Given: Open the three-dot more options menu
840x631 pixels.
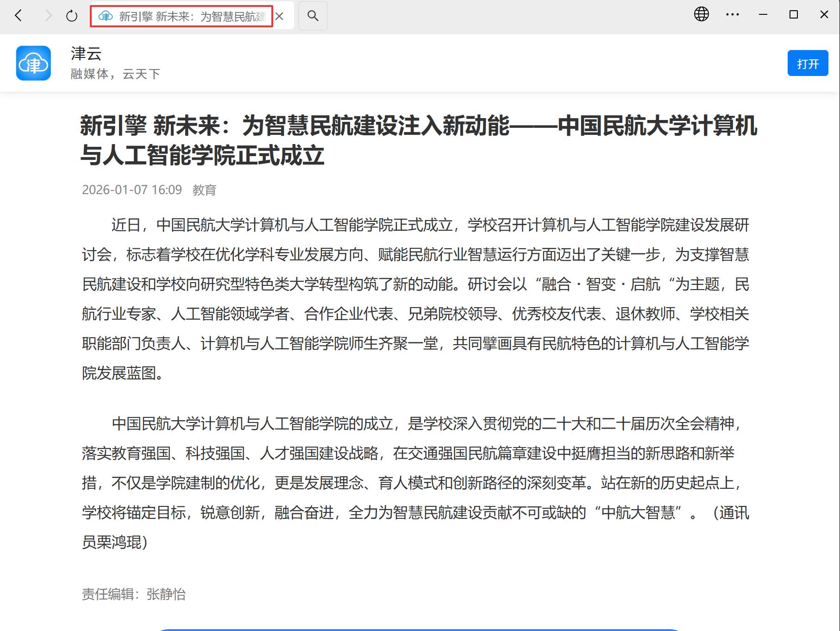Looking at the screenshot, I should (732, 15).
